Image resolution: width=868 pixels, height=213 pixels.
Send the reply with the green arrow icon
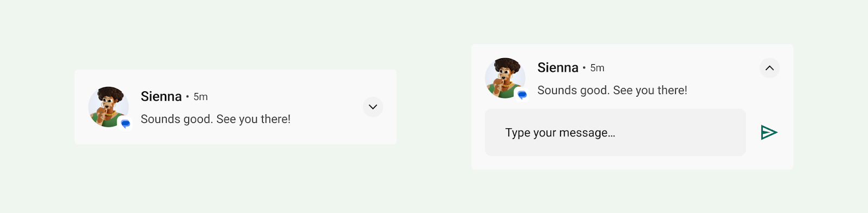pyautogui.click(x=769, y=133)
